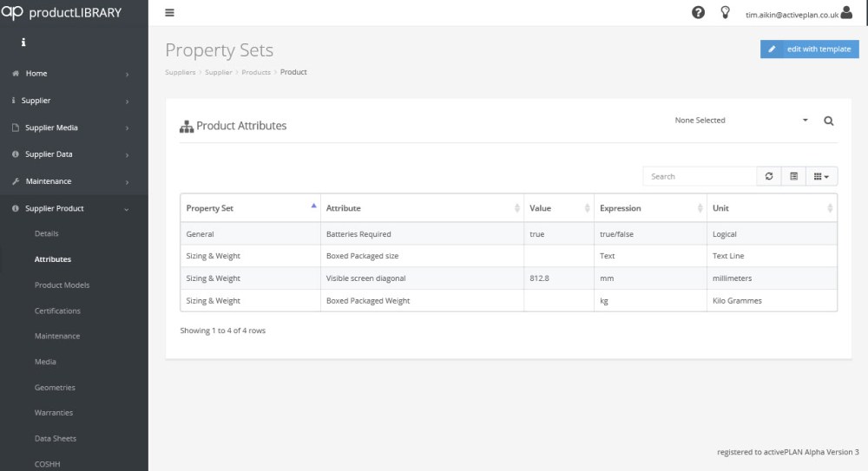This screenshot has height=471, width=868.
Task: Click the magnifier icon beside None Selected
Action: pyautogui.click(x=828, y=121)
